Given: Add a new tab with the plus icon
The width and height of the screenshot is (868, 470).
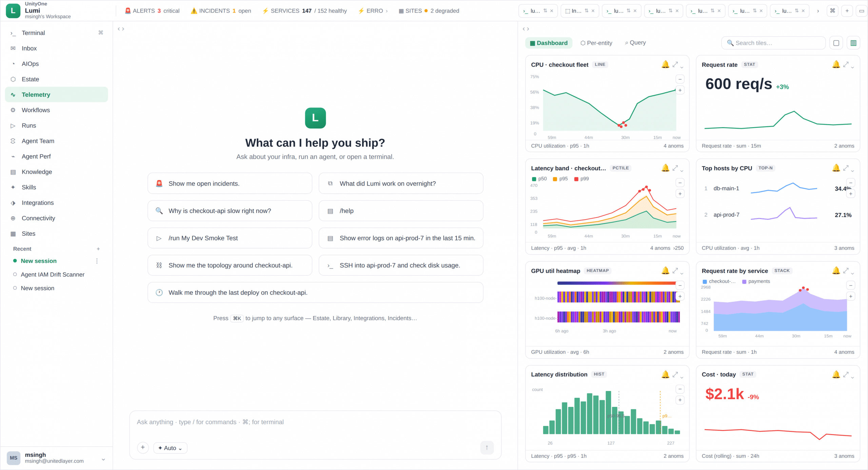Looking at the screenshot, I should pyautogui.click(x=847, y=11).
